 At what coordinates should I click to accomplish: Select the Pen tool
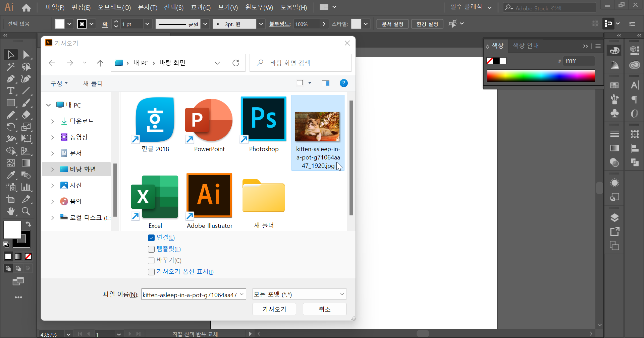(x=11, y=79)
